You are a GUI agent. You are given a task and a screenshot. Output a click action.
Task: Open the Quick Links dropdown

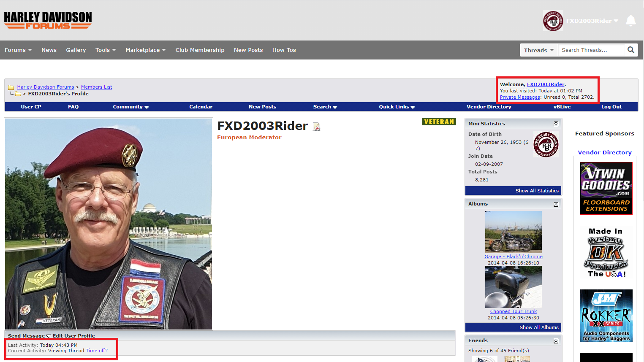(397, 107)
